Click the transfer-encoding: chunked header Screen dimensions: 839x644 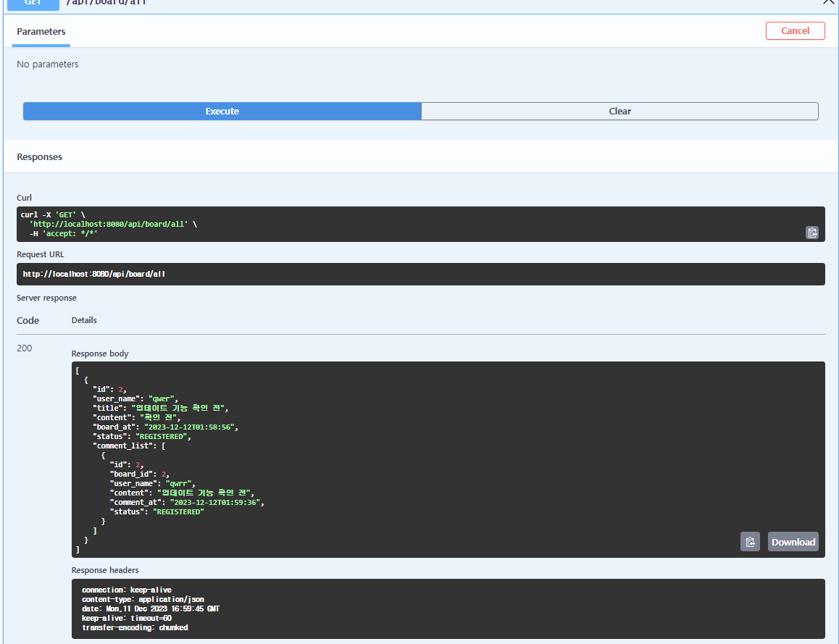coord(135,628)
